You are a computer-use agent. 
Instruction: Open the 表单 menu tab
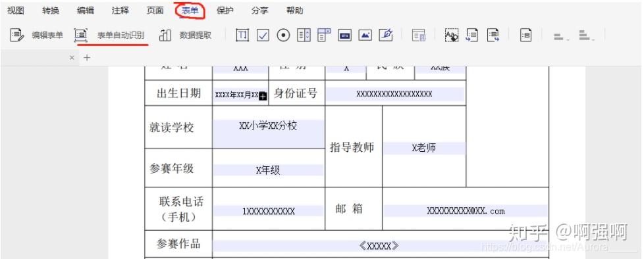pos(190,11)
